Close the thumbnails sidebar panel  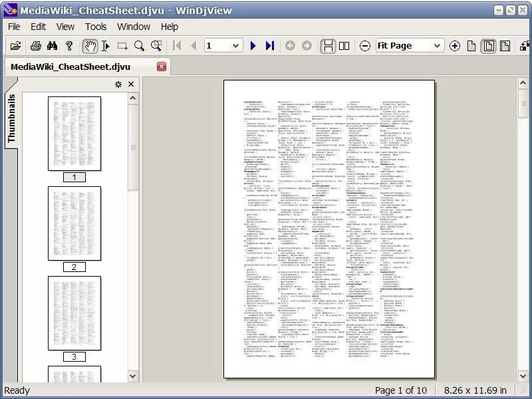pyautogui.click(x=131, y=84)
